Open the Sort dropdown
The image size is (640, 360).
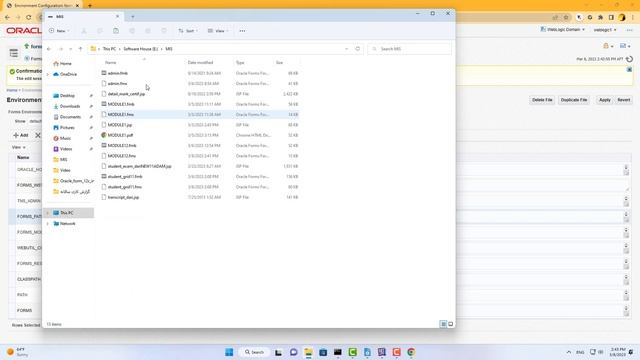tap(188, 31)
